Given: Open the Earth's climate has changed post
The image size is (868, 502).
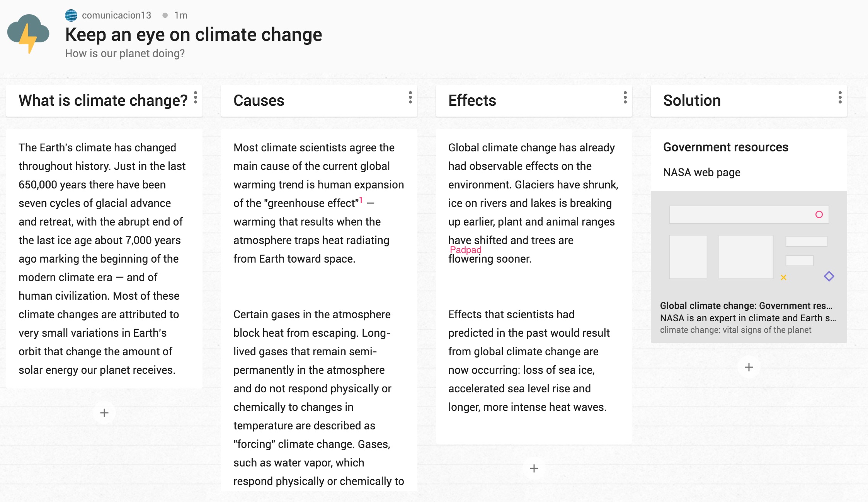Looking at the screenshot, I should 104,259.
